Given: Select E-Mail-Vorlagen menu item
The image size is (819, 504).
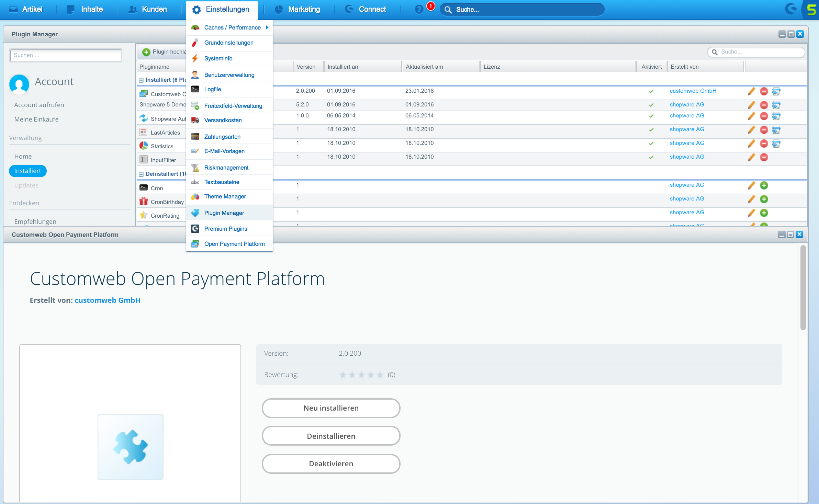Looking at the screenshot, I should [229, 151].
